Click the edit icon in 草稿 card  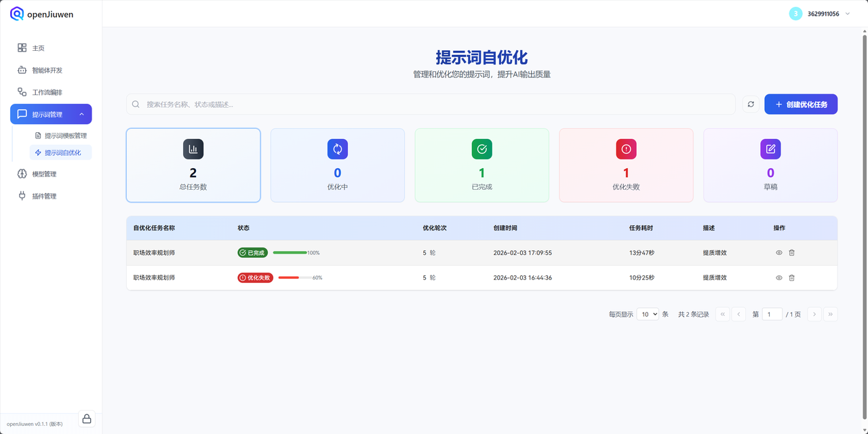click(x=770, y=149)
